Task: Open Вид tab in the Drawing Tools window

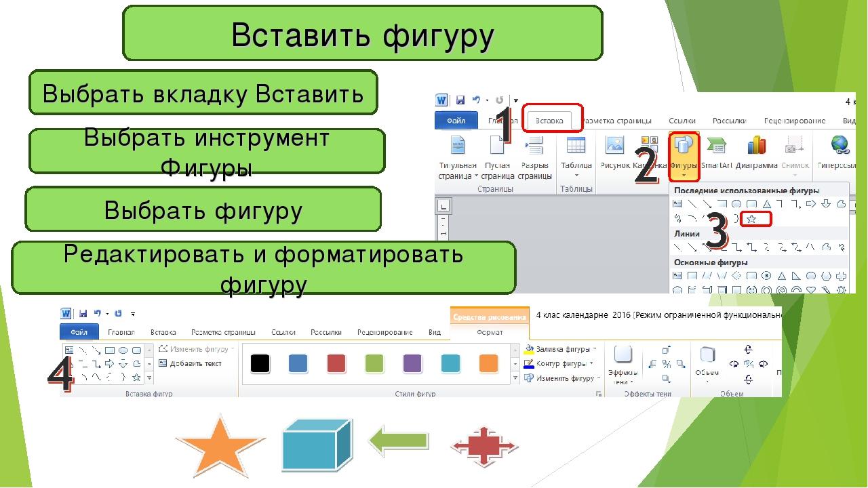Action: [434, 332]
